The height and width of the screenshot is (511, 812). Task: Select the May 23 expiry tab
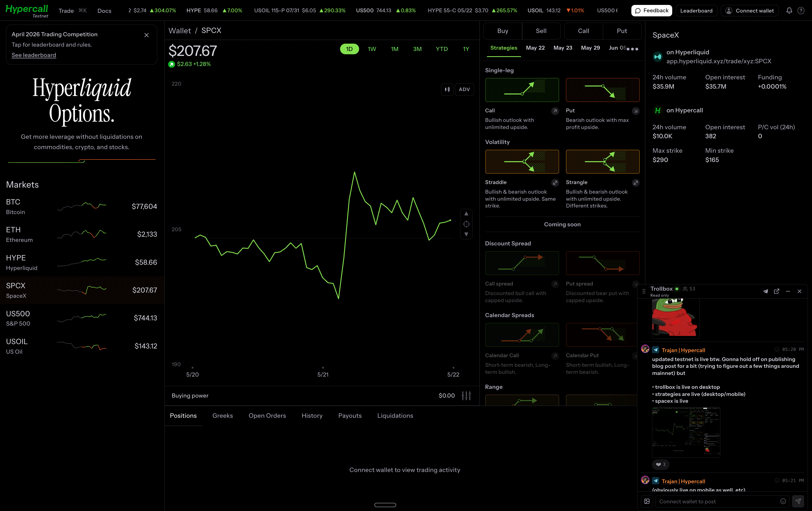pyautogui.click(x=563, y=48)
